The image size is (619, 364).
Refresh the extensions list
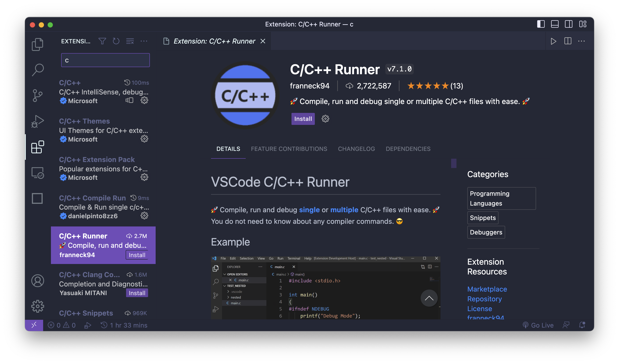point(116,41)
